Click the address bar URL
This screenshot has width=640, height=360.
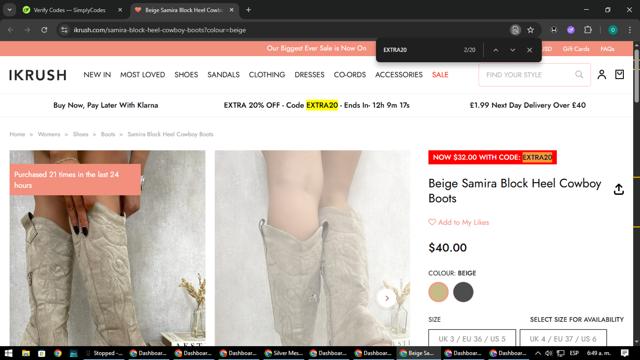click(160, 30)
